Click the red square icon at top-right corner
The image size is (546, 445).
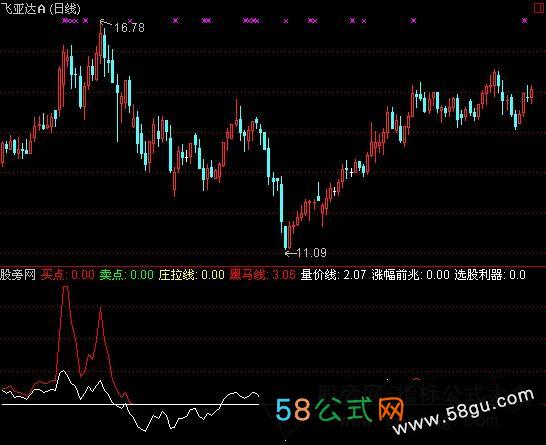[539, 8]
